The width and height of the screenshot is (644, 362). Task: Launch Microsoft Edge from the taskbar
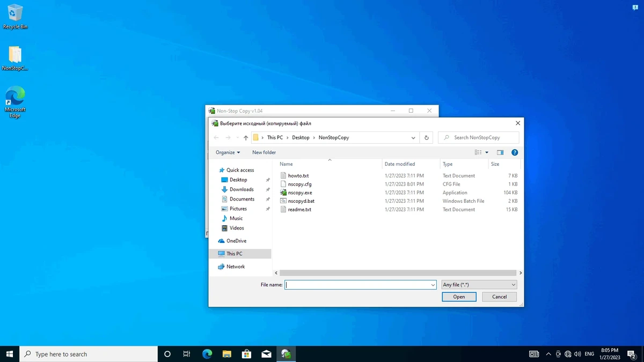[207, 354]
